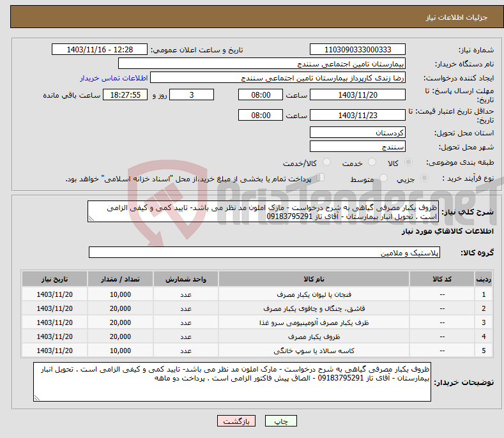Select row قاشق، چنگال و چاقوی یکبار مصرف
This screenshot has width=504, height=438.
pos(257,308)
